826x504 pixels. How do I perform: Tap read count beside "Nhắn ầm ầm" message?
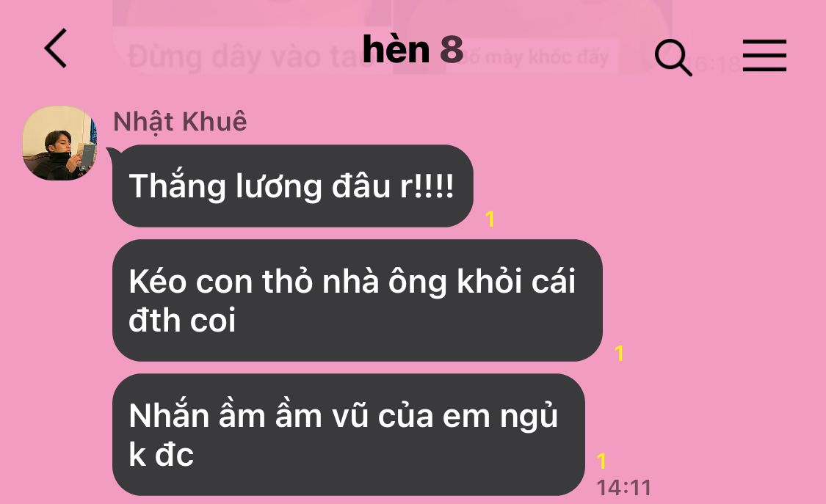602,461
